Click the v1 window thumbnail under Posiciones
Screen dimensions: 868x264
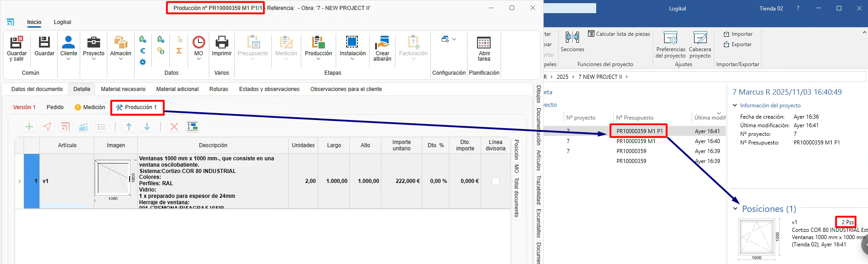coord(756,237)
